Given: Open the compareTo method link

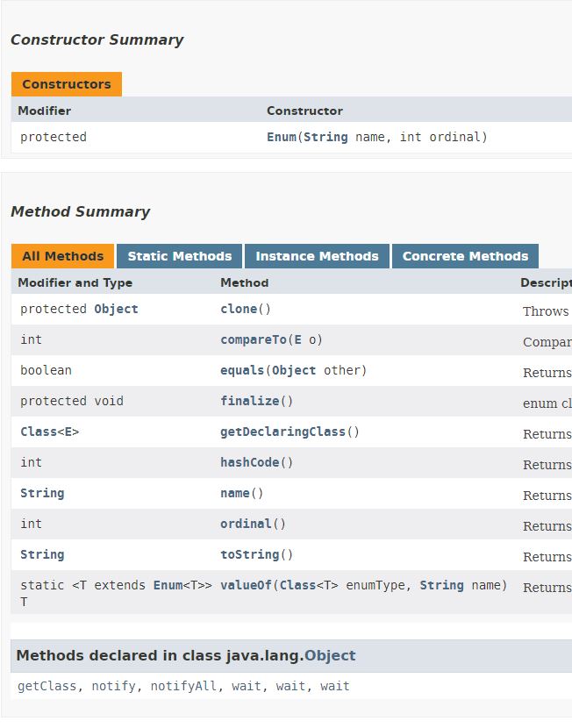Looking at the screenshot, I should click(254, 339).
